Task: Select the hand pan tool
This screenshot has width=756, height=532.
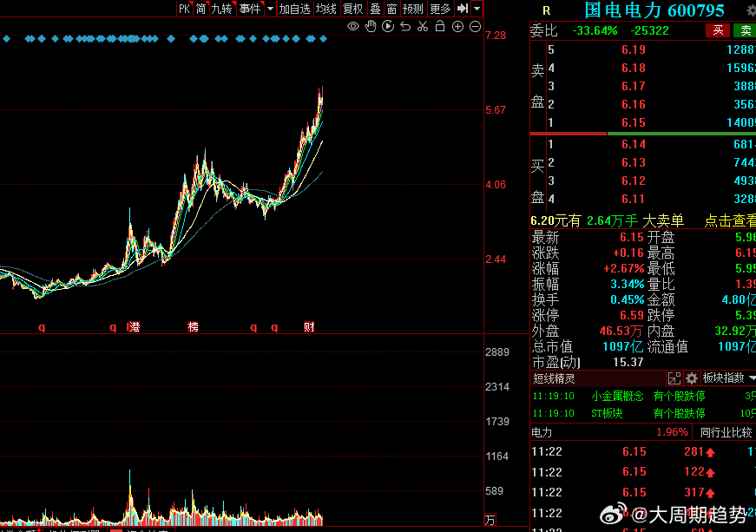Action: click(371, 27)
